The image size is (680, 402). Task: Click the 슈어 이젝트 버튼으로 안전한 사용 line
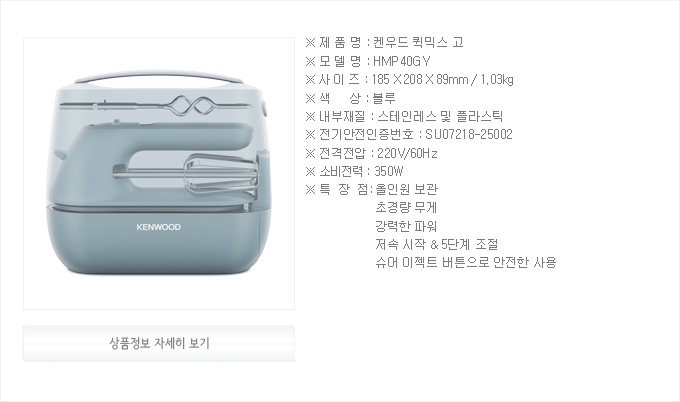click(466, 262)
